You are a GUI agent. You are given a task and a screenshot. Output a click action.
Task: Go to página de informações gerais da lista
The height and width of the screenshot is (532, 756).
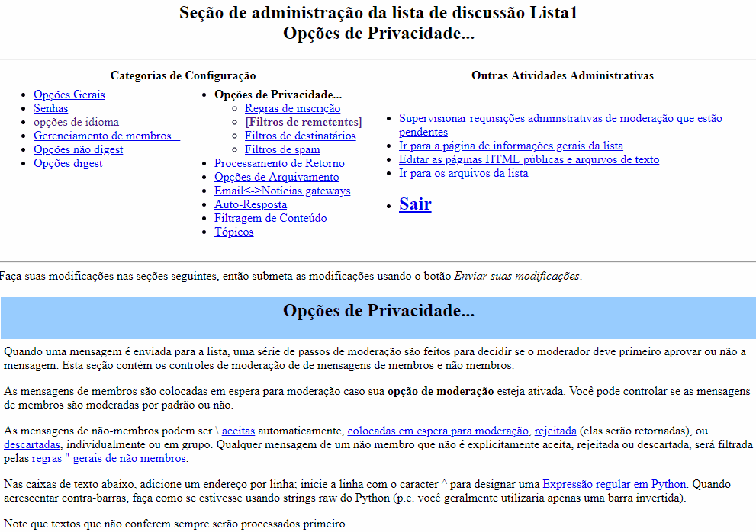(x=510, y=146)
